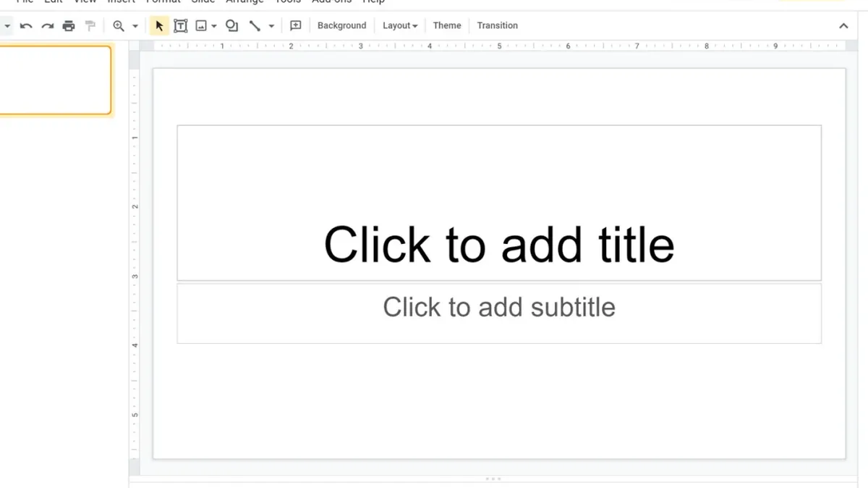The image size is (868, 488).
Task: Open the Zoom level dropdown arrow
Action: pyautogui.click(x=135, y=26)
